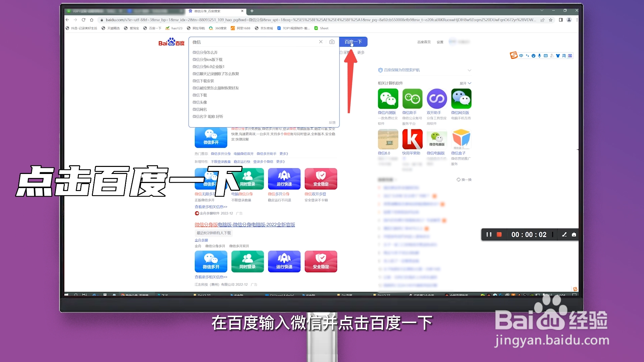Click the 快用苹果助手 icon
Screen dimensions: 644x362
(x=412, y=139)
